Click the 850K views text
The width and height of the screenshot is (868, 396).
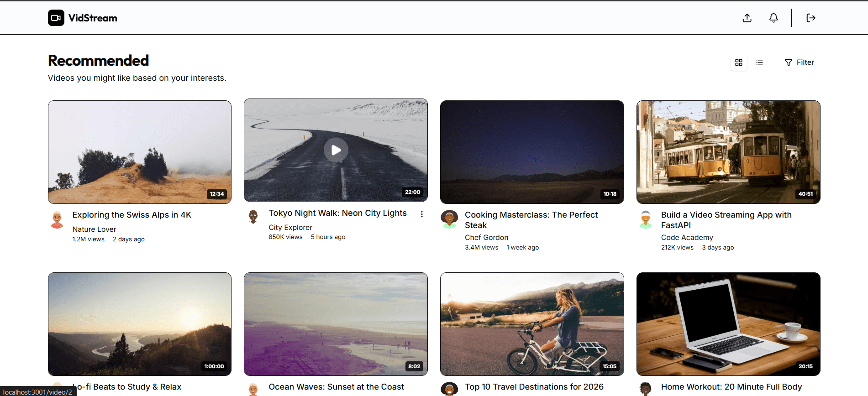[285, 237]
